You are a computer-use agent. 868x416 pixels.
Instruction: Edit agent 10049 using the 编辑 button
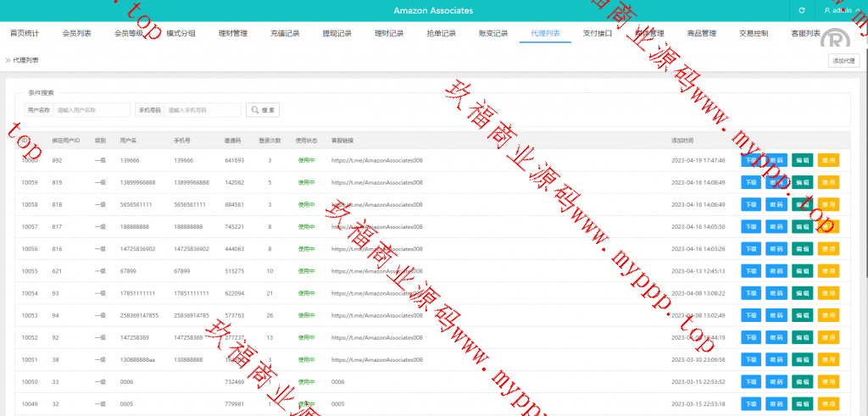803,403
